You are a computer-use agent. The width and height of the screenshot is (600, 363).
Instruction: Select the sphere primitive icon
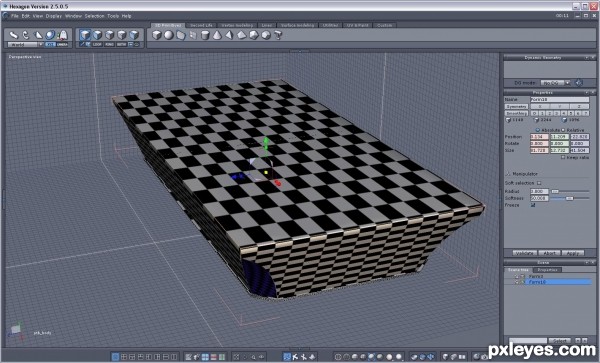click(x=168, y=35)
